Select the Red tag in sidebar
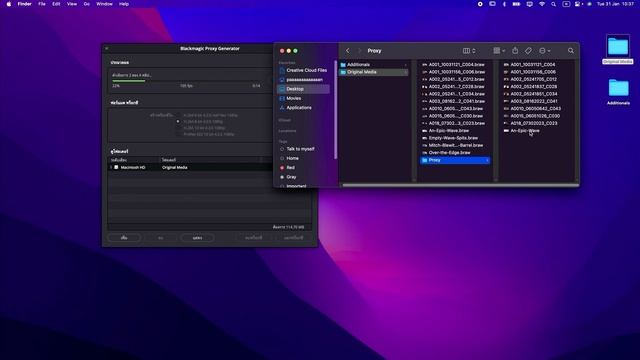This screenshot has height=360, width=640. click(287, 168)
